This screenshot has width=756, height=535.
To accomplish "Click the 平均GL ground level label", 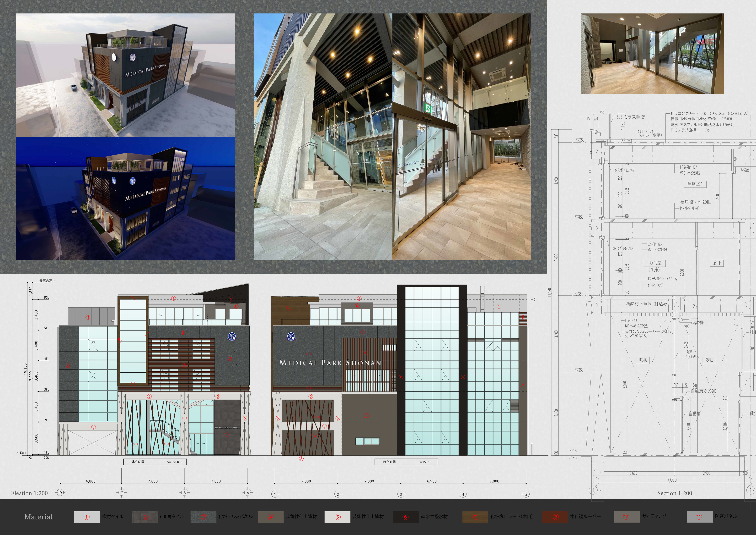I will (x=22, y=453).
